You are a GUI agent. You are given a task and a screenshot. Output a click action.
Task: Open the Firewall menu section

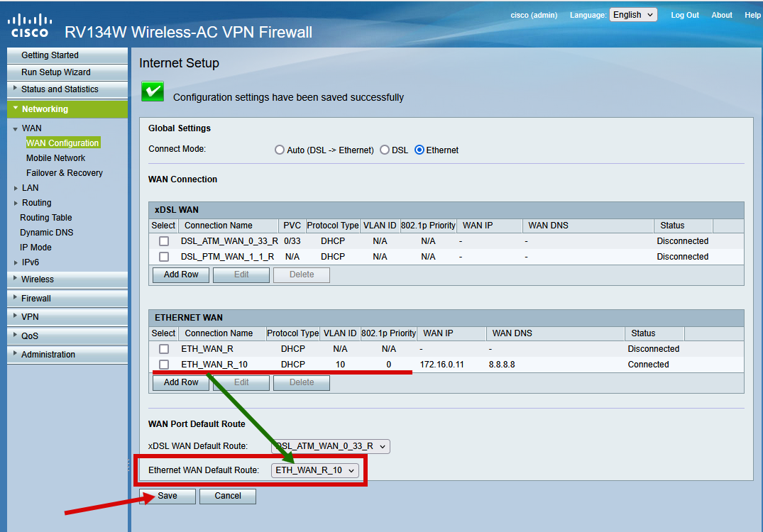[x=67, y=298]
